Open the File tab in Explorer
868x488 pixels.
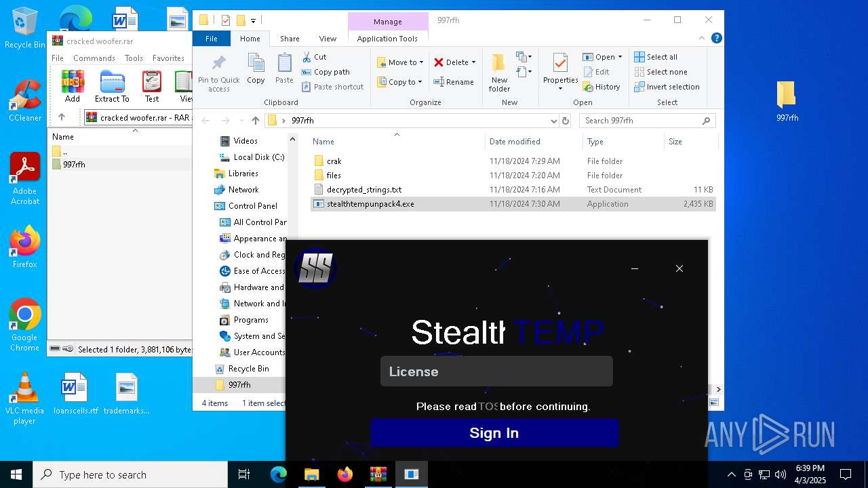tap(212, 39)
